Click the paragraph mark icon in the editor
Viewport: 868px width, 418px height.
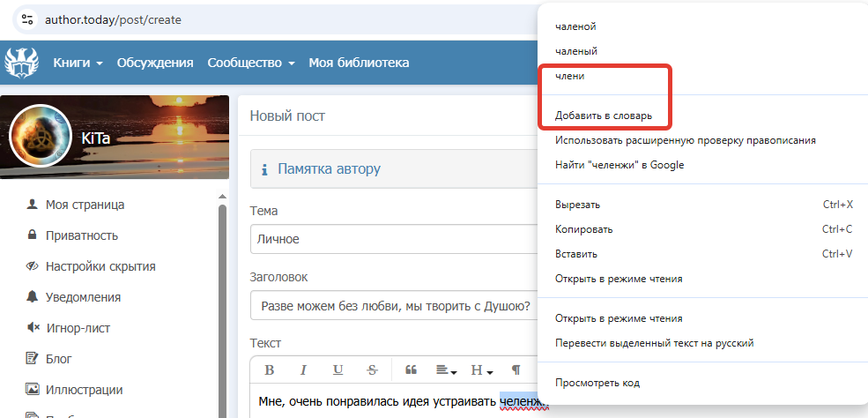coord(516,369)
